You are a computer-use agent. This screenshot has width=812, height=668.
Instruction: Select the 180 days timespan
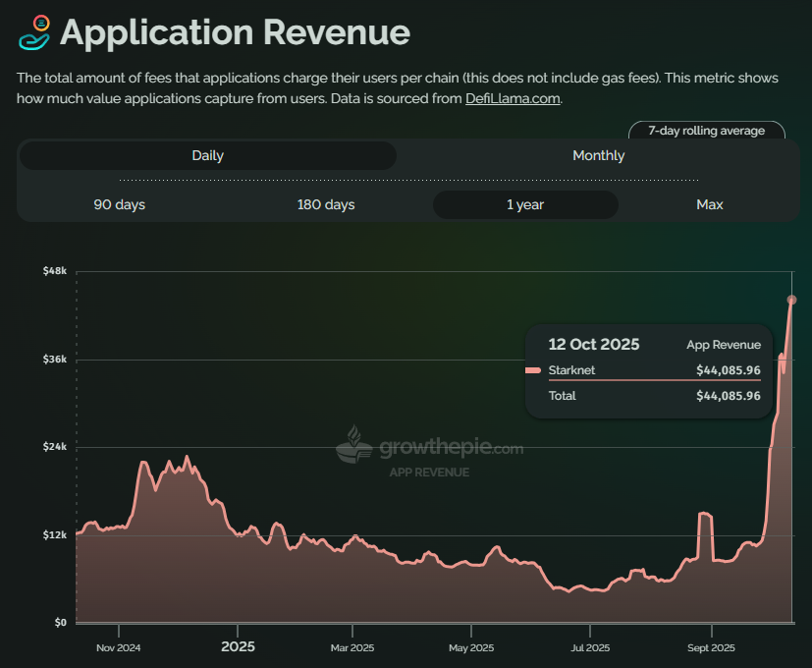326,204
